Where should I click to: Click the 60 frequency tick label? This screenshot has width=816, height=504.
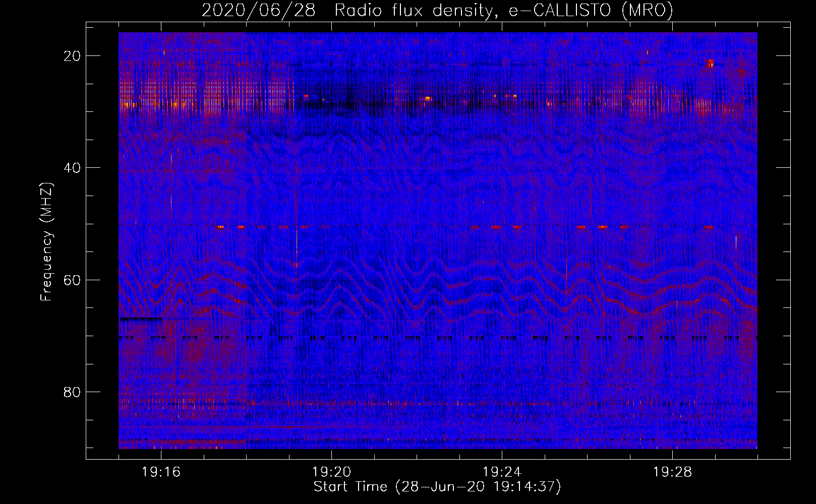pyautogui.click(x=72, y=280)
